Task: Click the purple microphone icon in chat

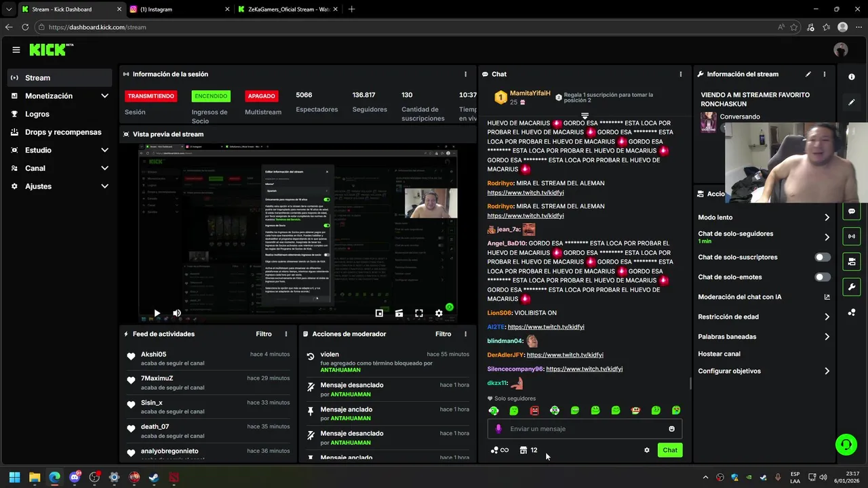Action: [x=498, y=429]
